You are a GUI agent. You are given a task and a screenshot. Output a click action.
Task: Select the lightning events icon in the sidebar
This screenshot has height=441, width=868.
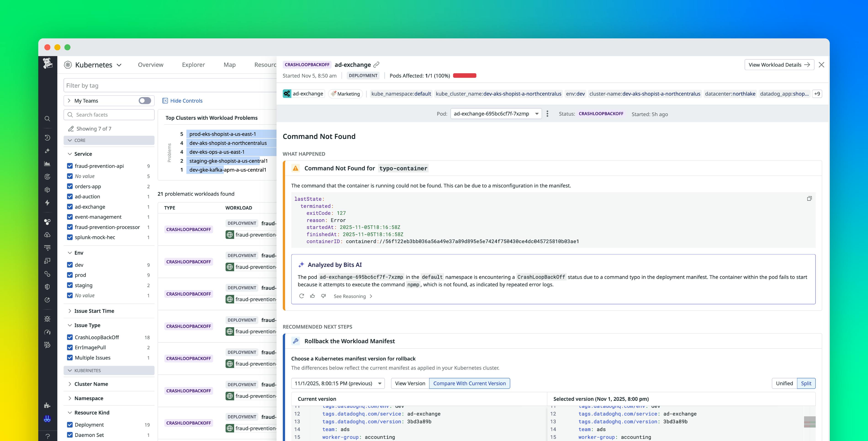click(x=48, y=203)
